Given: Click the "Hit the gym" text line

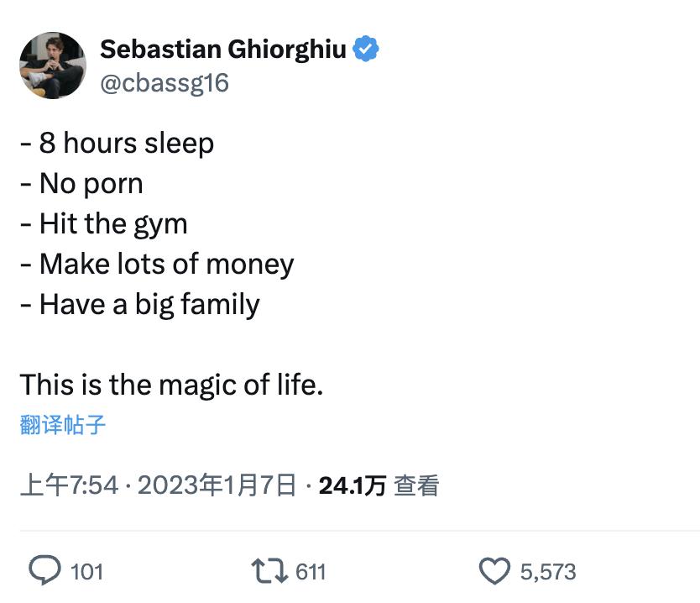Looking at the screenshot, I should [x=104, y=224].
